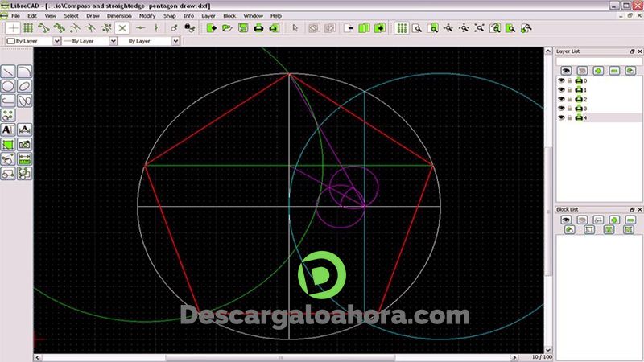Click the Cut toolbar icon
Screen dimensions: 644x362
tap(349, 28)
